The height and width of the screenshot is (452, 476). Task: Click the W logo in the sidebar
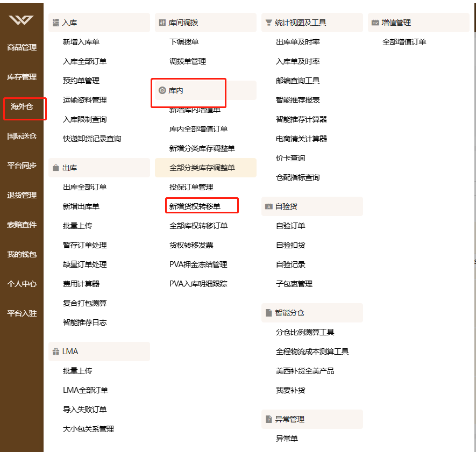click(x=22, y=20)
